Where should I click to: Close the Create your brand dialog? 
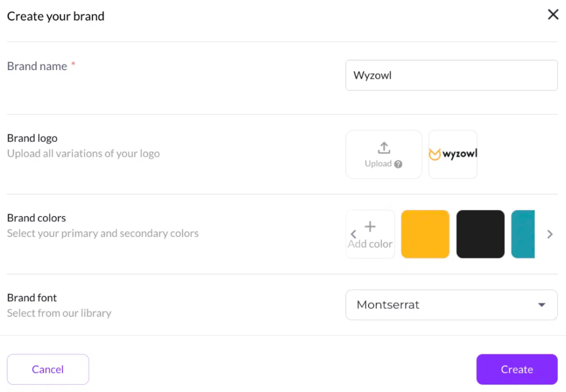[553, 15]
